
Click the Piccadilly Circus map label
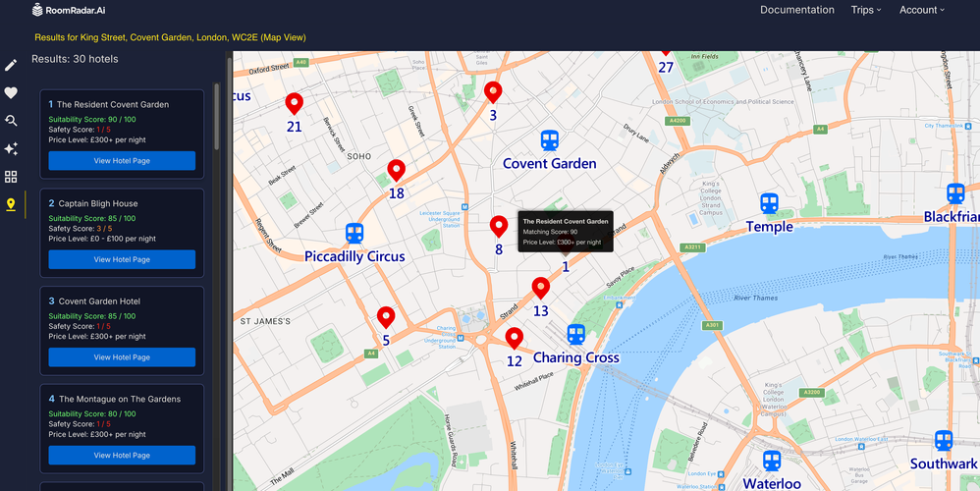pyautogui.click(x=354, y=256)
